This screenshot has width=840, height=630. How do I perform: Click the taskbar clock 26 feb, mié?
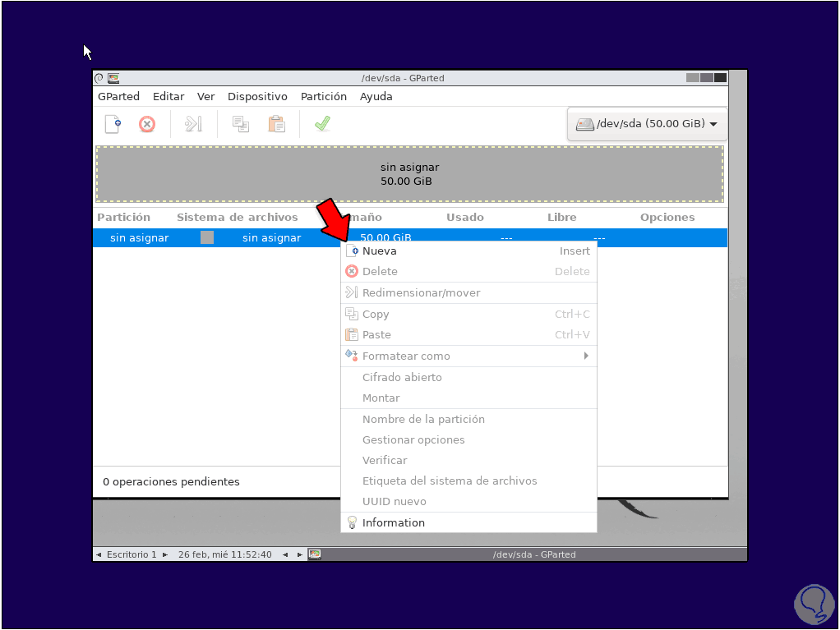click(225, 554)
